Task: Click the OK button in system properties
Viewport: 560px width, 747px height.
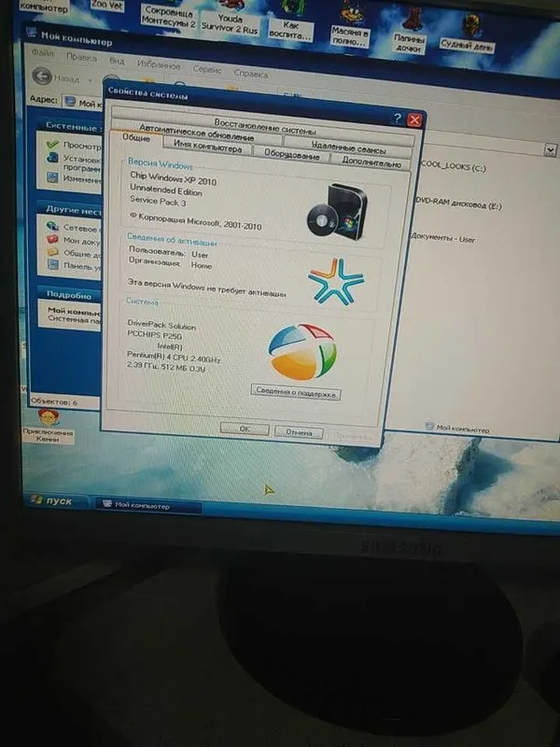Action: [x=245, y=429]
